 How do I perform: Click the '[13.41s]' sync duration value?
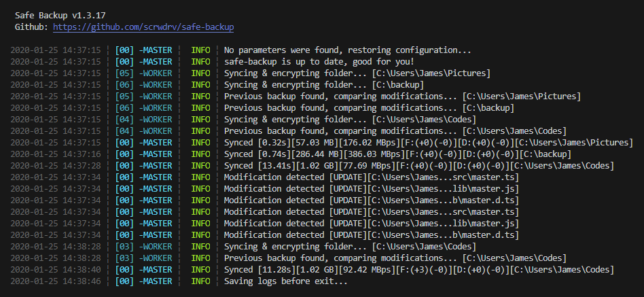(x=276, y=166)
